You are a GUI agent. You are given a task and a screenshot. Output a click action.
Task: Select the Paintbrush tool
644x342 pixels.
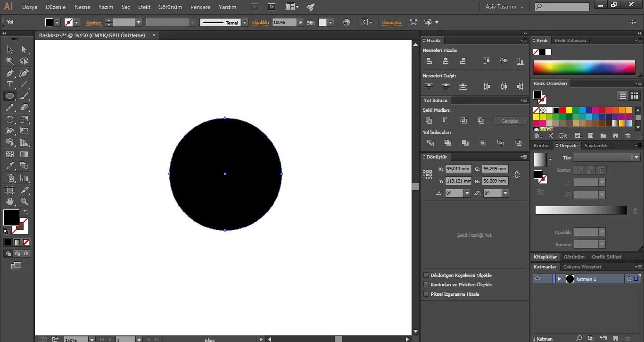click(24, 96)
